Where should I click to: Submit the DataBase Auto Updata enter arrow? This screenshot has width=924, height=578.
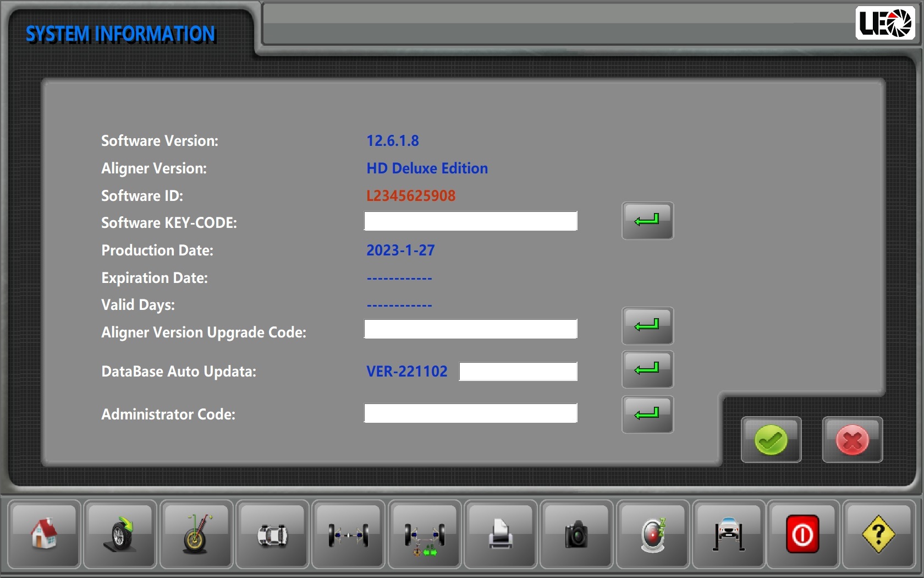tap(647, 369)
